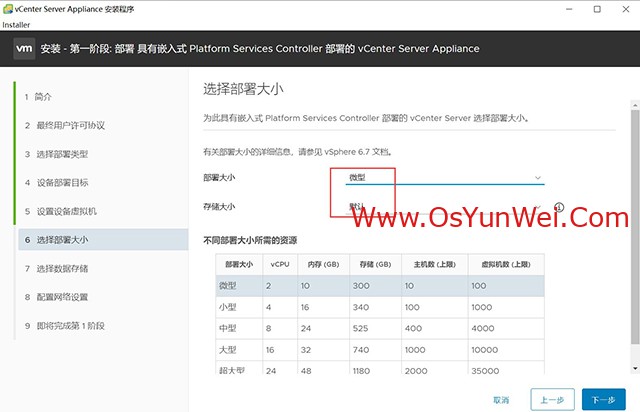This screenshot has height=412, width=640.
Task: Click the vCPU column header
Action: [280, 264]
